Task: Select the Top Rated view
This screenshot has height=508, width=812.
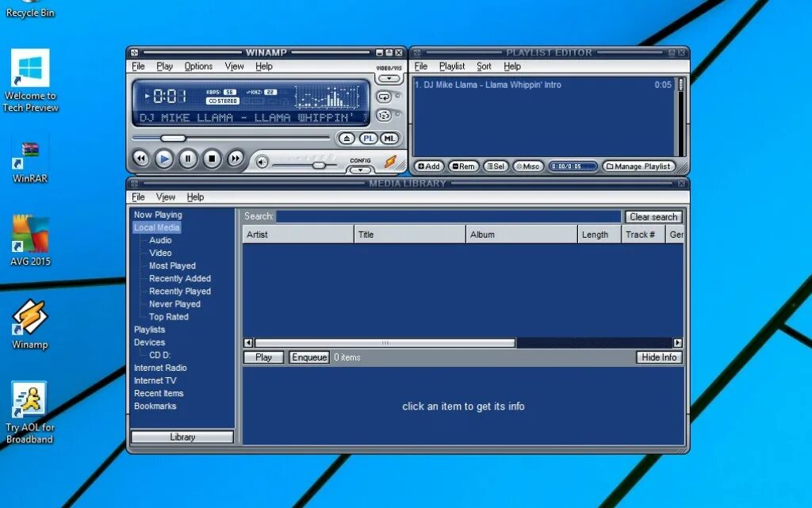Action: [x=168, y=316]
